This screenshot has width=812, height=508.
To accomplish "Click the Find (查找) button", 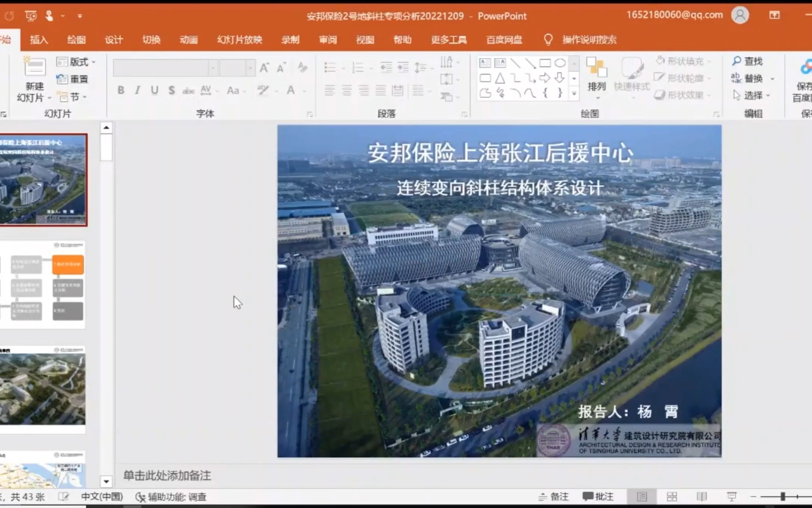I will click(x=747, y=61).
